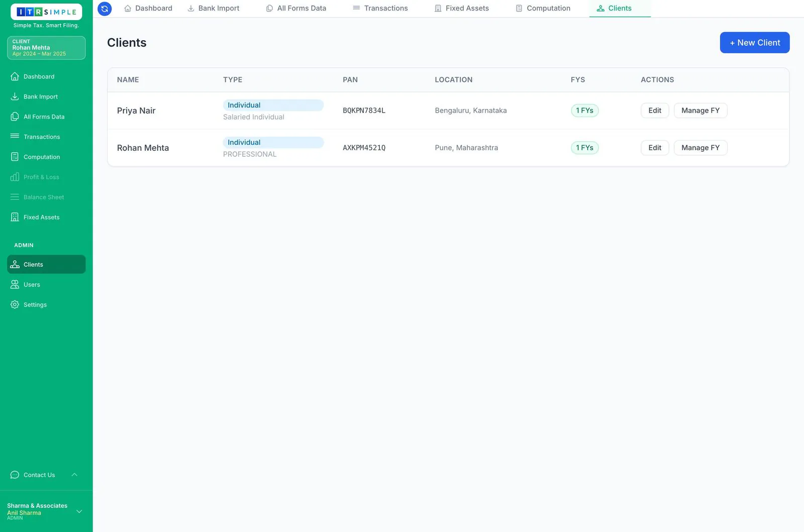Click the Settings gear icon in sidebar
This screenshot has width=804, height=532.
15,304
